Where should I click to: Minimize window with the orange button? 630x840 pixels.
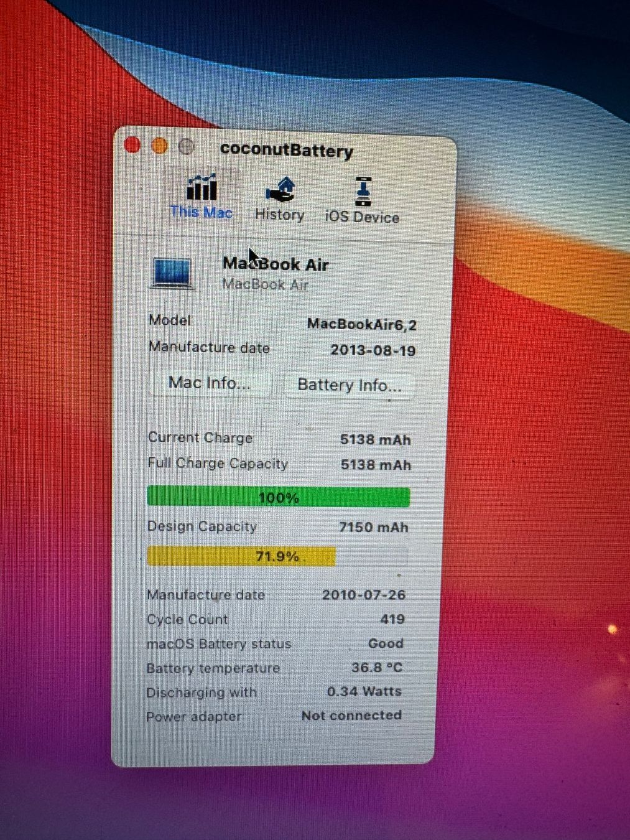tap(159, 146)
